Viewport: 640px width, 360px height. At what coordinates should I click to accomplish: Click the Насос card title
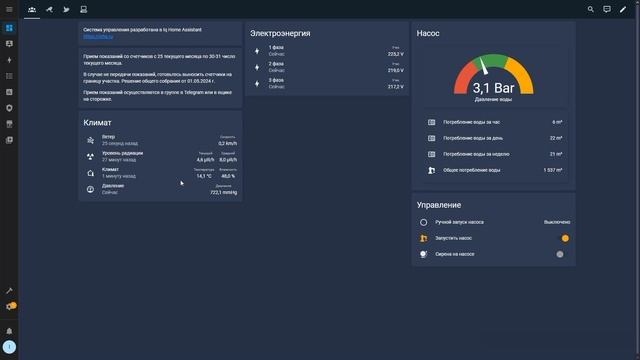pyautogui.click(x=428, y=33)
